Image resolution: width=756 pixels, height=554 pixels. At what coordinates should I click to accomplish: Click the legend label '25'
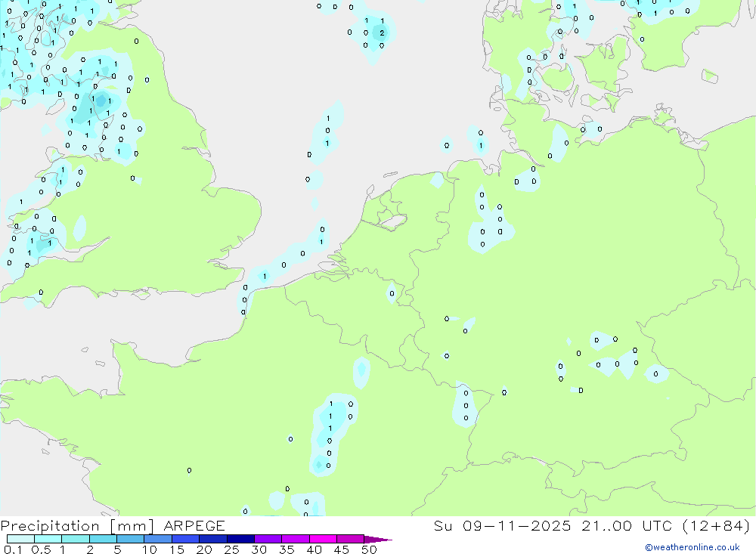tap(231, 549)
